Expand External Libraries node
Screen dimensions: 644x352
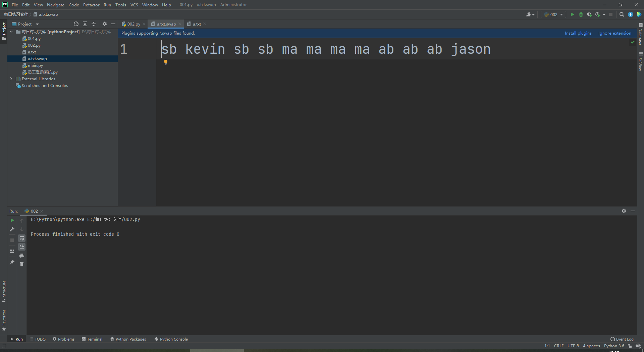(11, 79)
